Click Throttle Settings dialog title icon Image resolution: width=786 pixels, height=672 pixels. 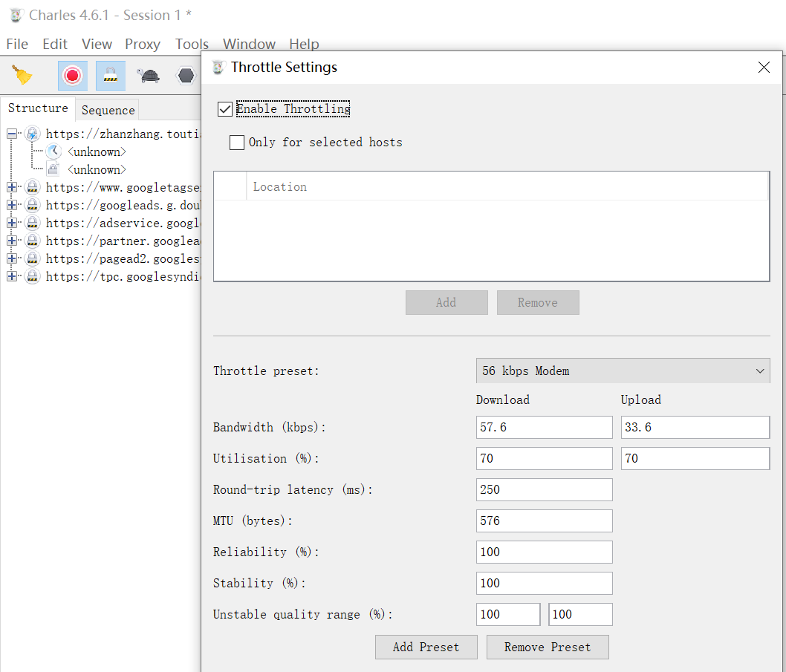click(x=218, y=67)
